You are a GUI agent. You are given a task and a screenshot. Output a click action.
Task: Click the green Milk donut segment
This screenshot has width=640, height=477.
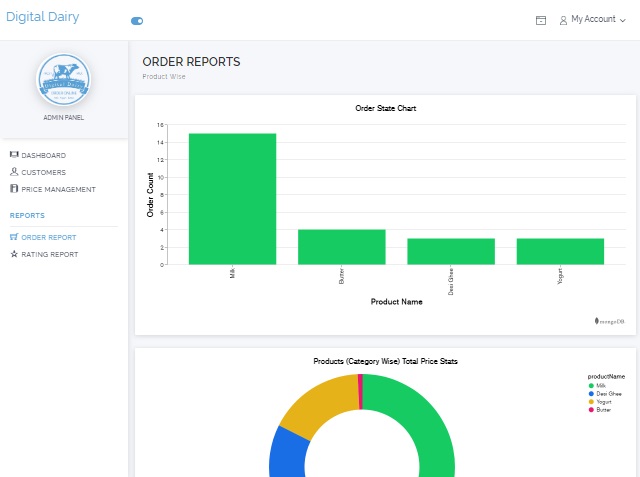(x=422, y=414)
